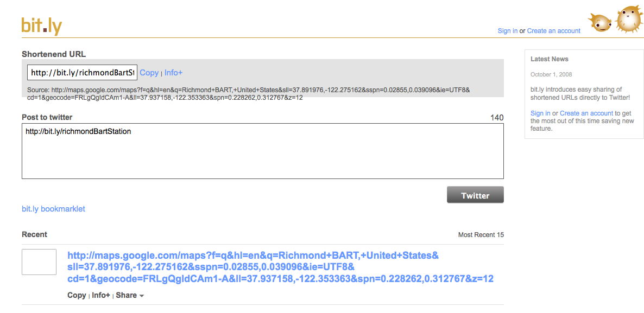Click the blank thumbnail in Recent
This screenshot has width=644, height=313.
pos(39,262)
